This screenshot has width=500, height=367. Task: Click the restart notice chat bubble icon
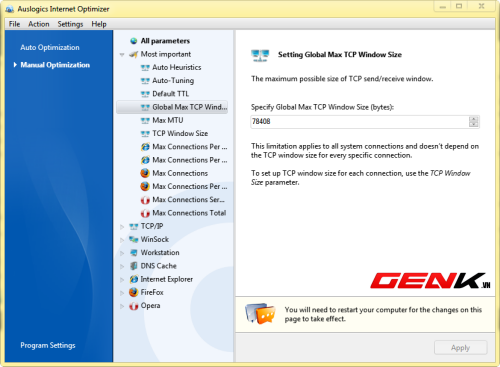pos(260,314)
